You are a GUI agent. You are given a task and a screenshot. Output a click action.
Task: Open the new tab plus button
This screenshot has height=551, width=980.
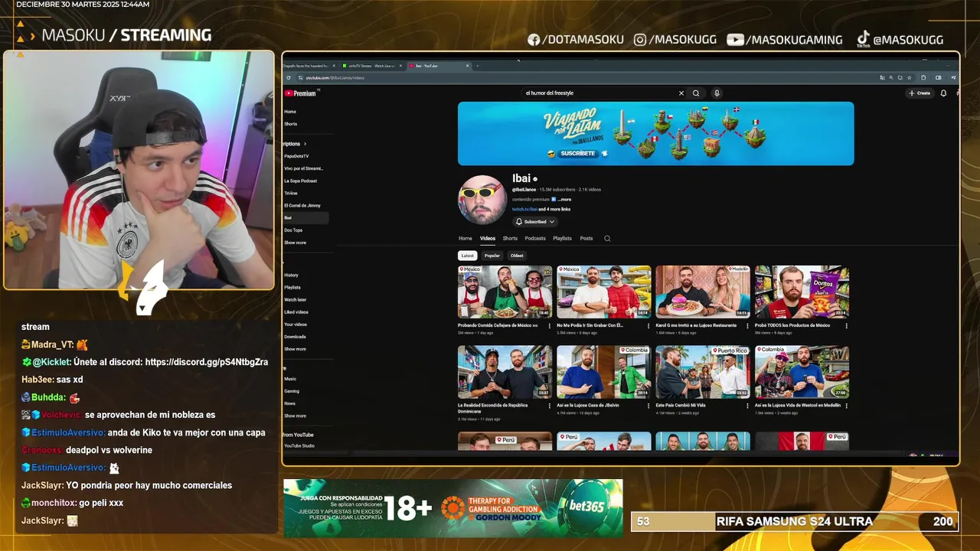pyautogui.click(x=477, y=66)
